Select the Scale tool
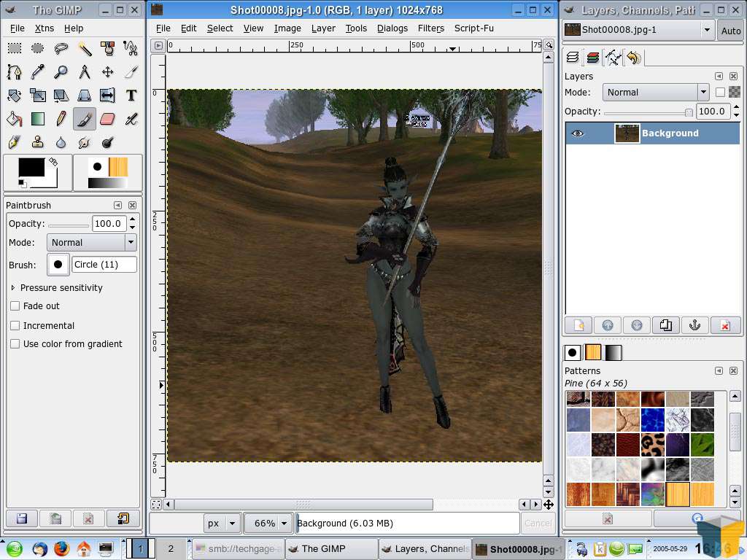Viewport: 747px width, 560px height. pos(38,96)
